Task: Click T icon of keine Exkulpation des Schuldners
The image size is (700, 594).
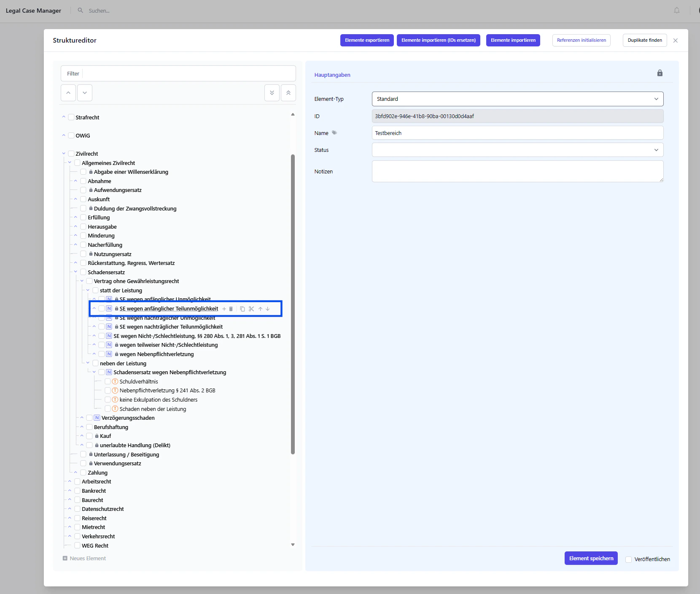Action: 115,400
